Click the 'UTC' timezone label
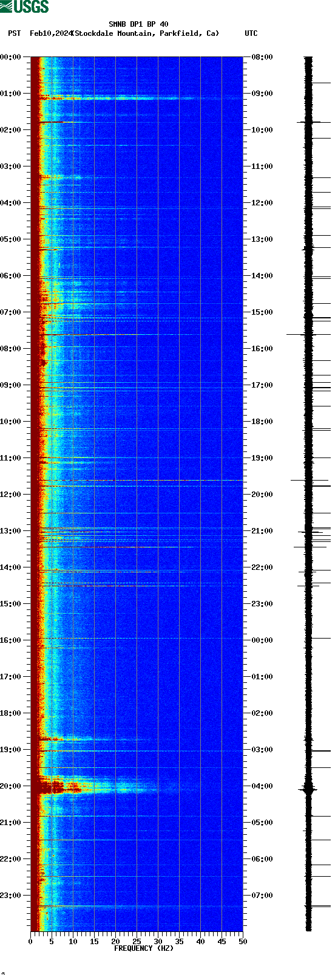Viewport: 335px width, 980px height. [251, 33]
